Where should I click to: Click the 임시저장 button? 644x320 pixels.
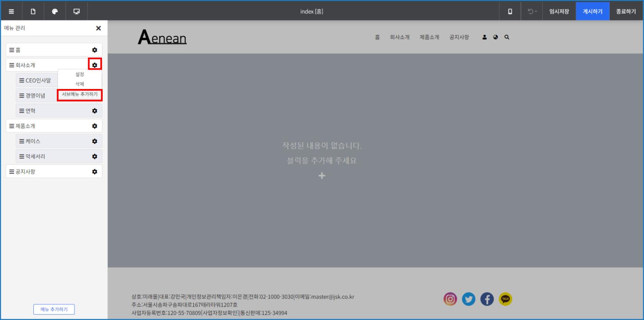(559, 12)
